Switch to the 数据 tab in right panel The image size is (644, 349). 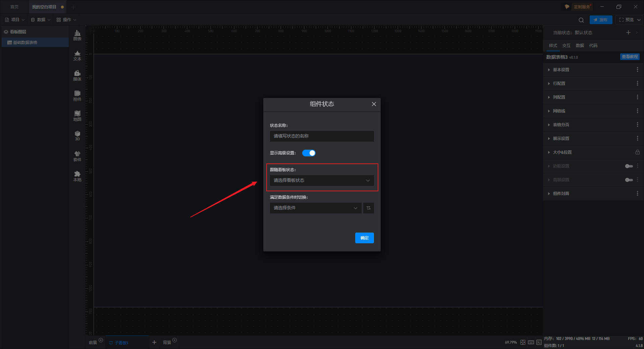tap(580, 46)
